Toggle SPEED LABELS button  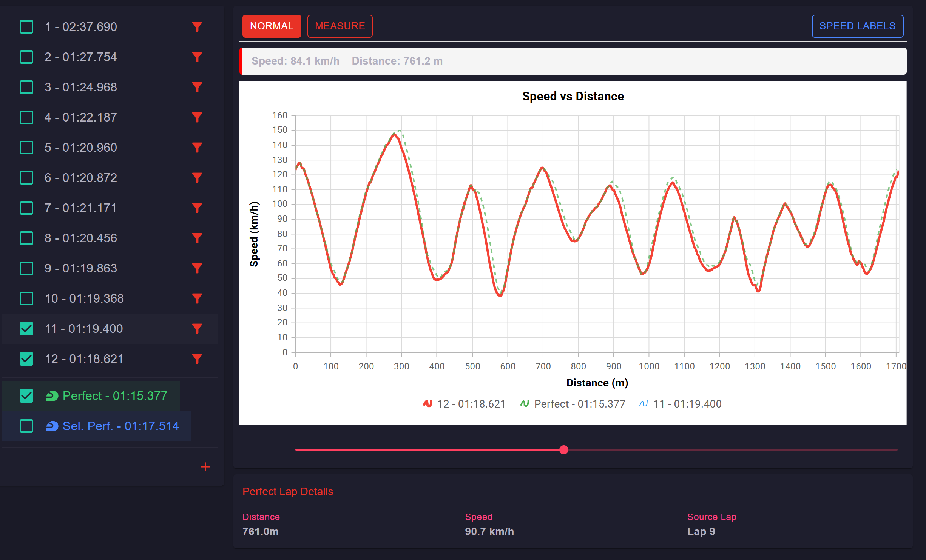[x=857, y=26]
